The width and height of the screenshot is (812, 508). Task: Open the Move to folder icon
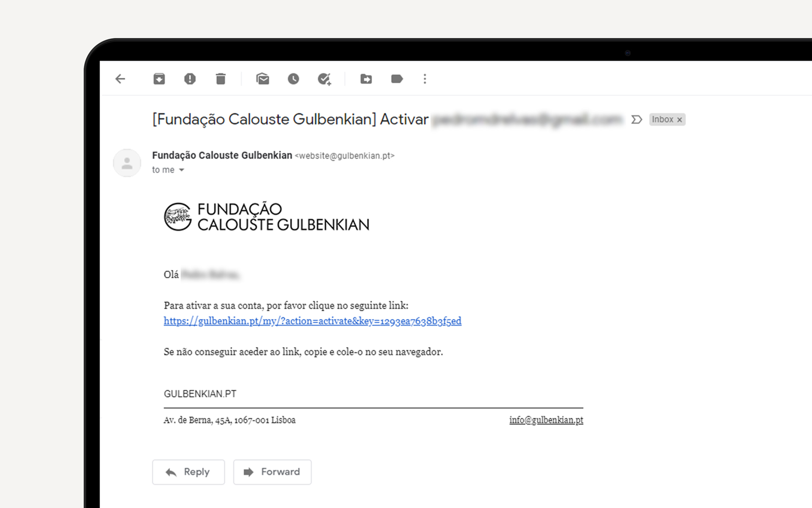(366, 79)
